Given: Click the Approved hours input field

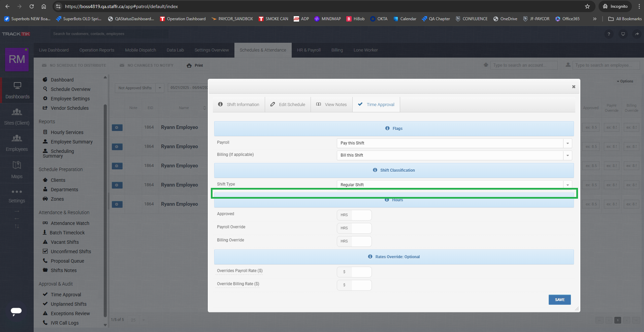Looking at the screenshot, I should point(361,215).
